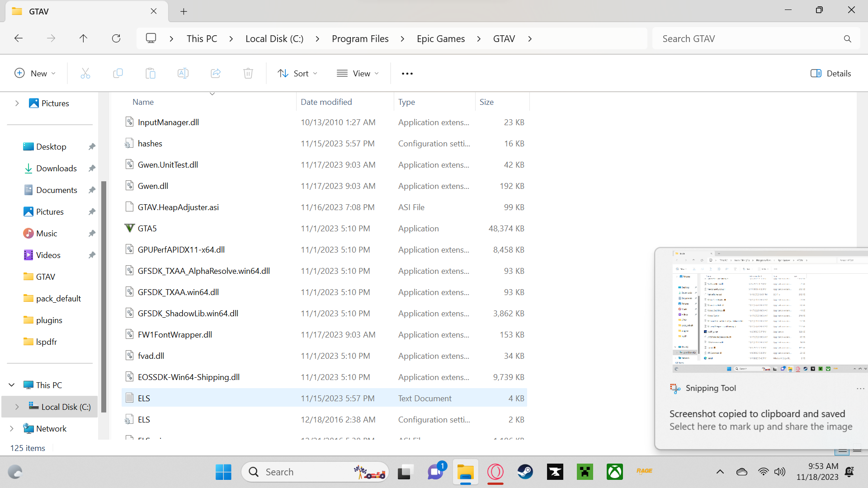Open the New item button

point(35,73)
